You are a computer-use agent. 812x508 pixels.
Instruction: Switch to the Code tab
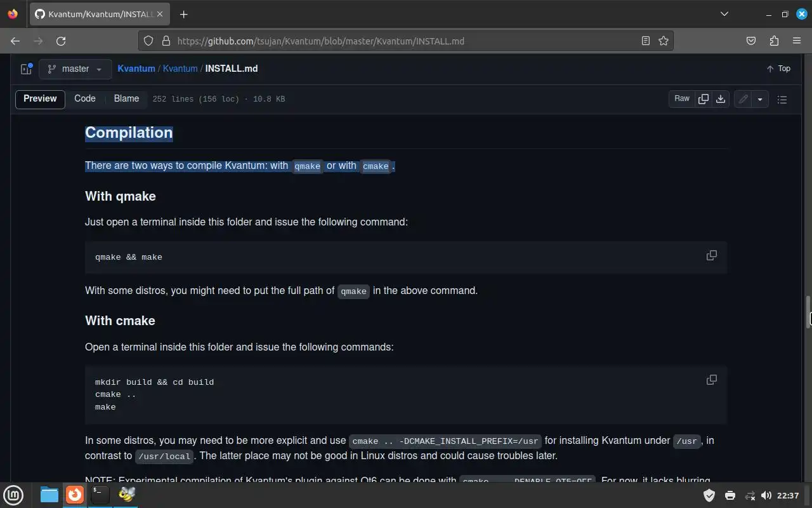pos(85,98)
